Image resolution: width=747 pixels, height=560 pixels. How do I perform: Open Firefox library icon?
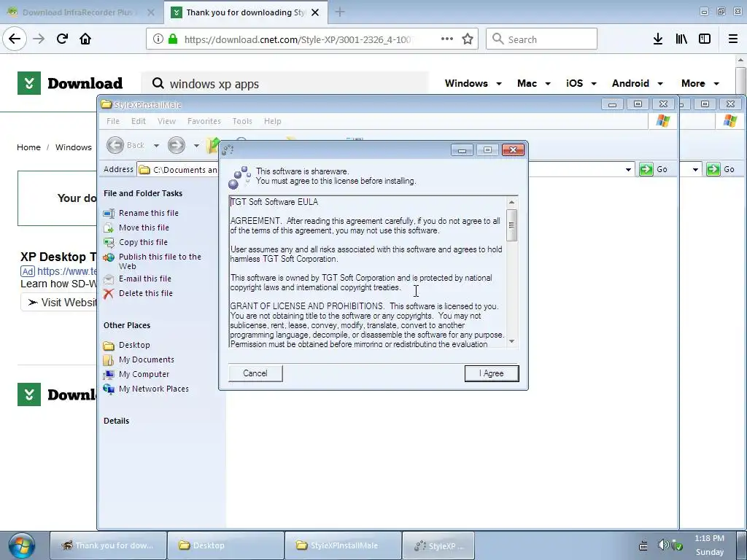pos(681,39)
